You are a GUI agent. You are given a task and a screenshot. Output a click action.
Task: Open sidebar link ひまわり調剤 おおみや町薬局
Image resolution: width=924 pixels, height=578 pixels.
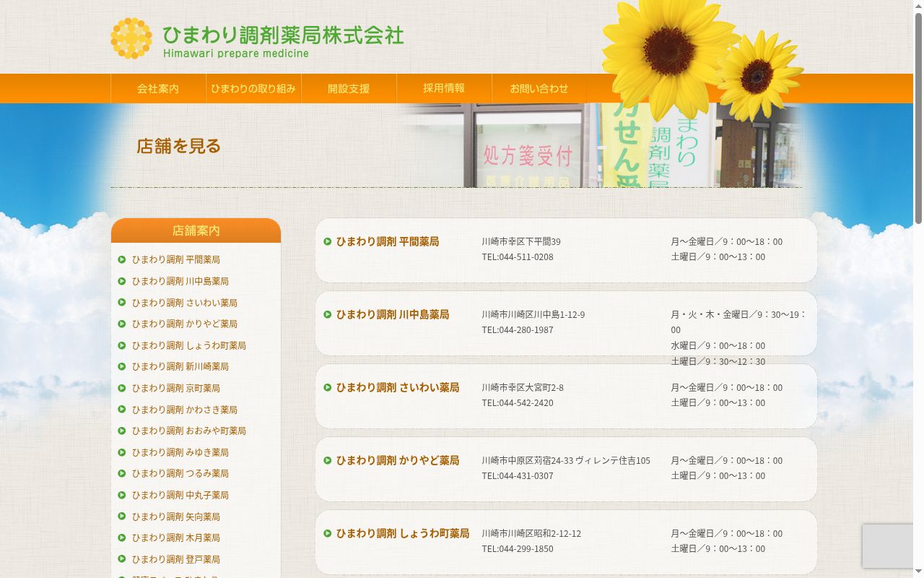click(x=188, y=431)
